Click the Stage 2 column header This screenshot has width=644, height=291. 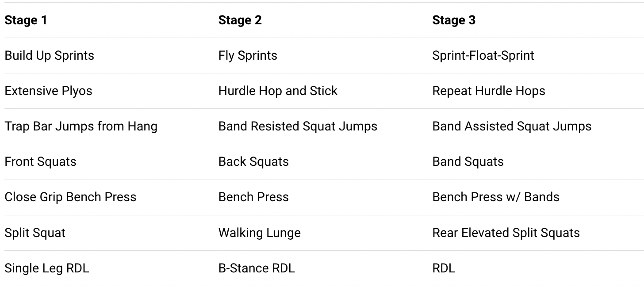240,20
